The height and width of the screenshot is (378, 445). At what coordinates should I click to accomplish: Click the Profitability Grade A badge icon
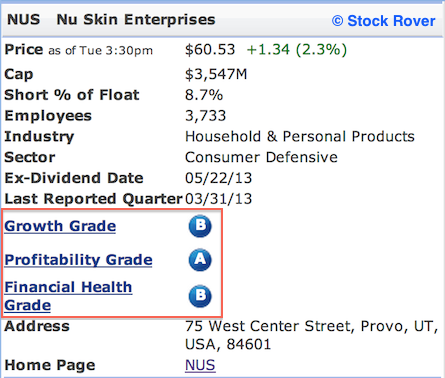(200, 260)
